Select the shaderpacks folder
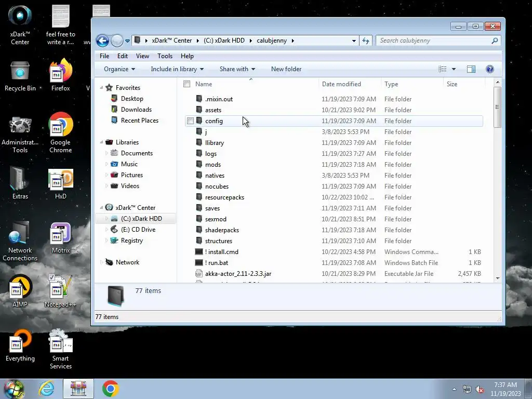 (x=334, y=230)
